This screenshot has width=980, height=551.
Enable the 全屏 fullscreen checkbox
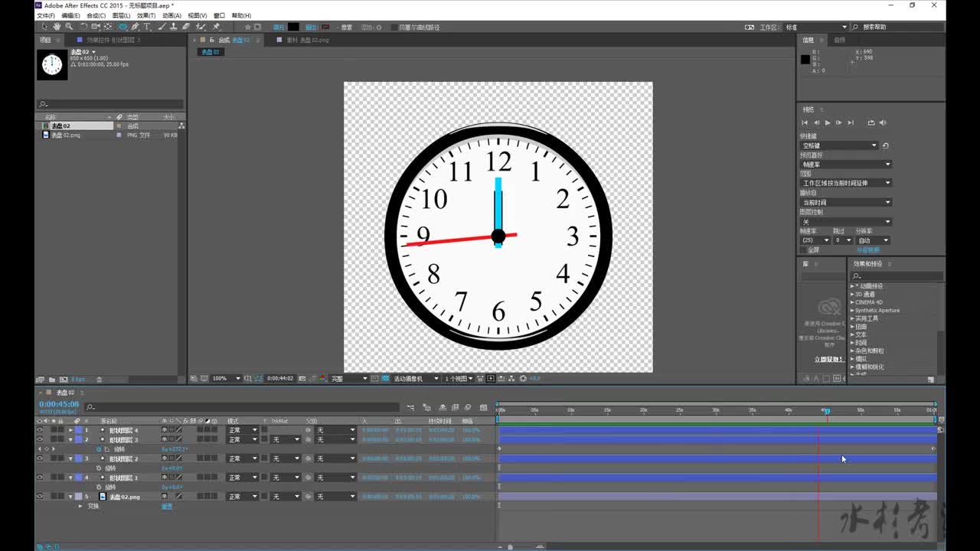tap(803, 249)
